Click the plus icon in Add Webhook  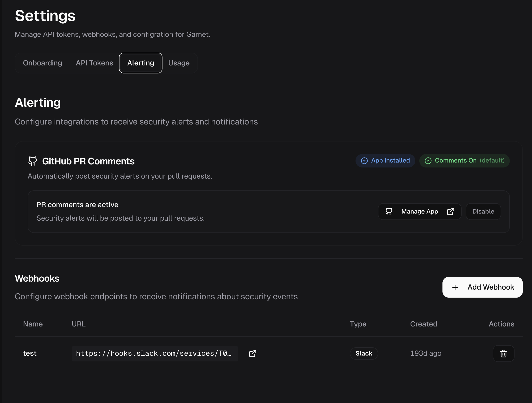click(455, 287)
